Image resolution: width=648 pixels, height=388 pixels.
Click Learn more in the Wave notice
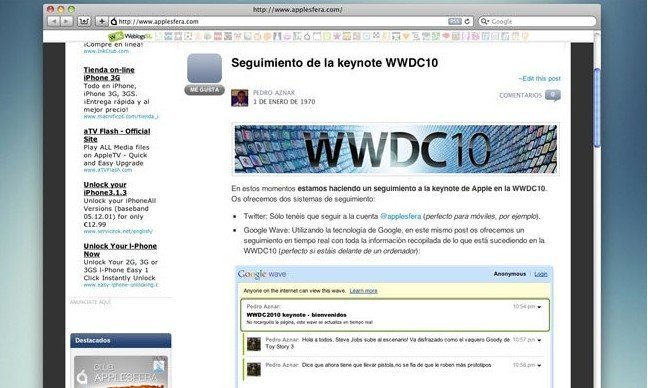tap(363, 291)
